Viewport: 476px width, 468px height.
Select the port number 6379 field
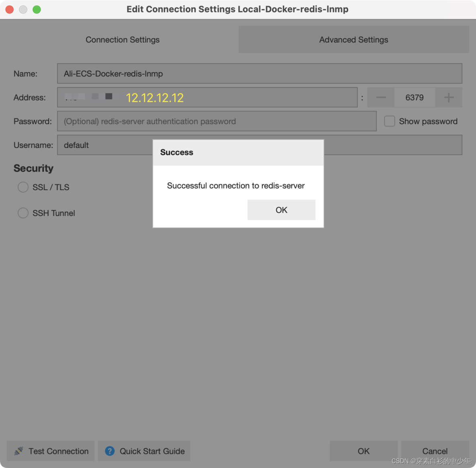[x=414, y=97]
